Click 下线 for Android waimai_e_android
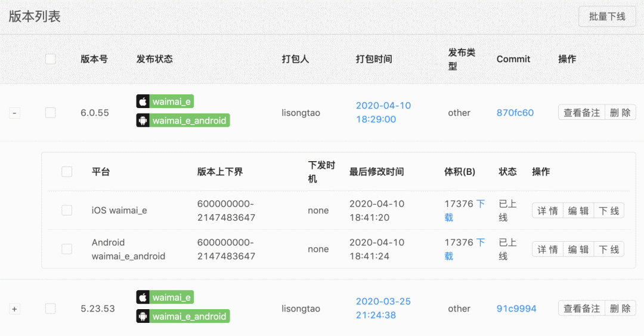This screenshot has height=336, width=644. [609, 249]
